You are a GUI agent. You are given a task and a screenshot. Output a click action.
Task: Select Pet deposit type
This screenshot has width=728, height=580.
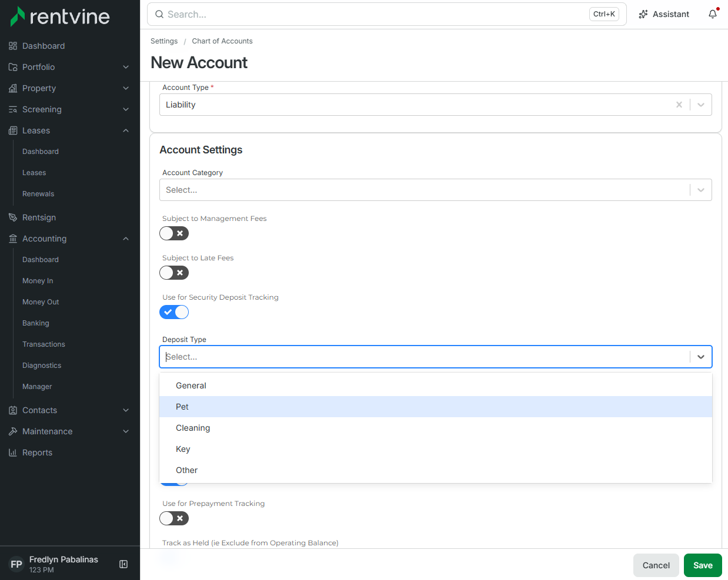point(436,407)
